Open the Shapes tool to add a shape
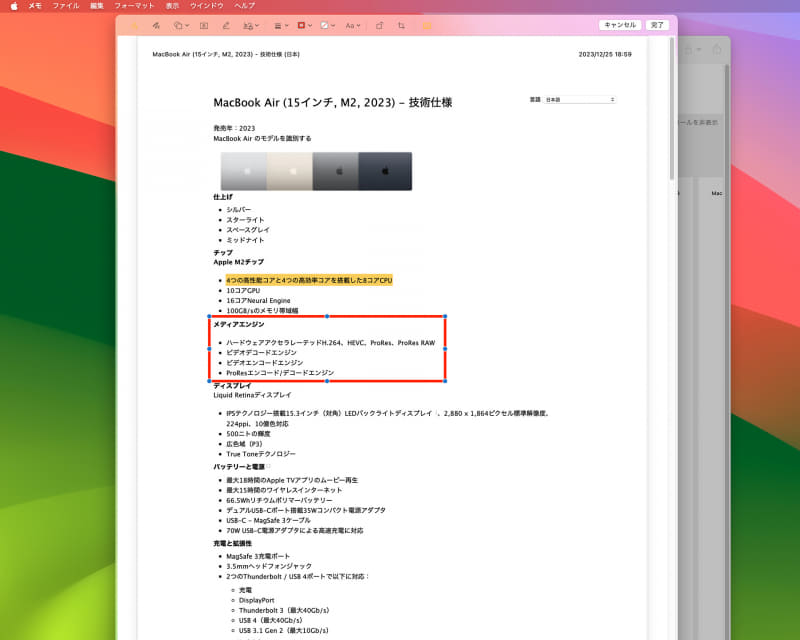Viewport: 800px width, 640px height. 180,27
